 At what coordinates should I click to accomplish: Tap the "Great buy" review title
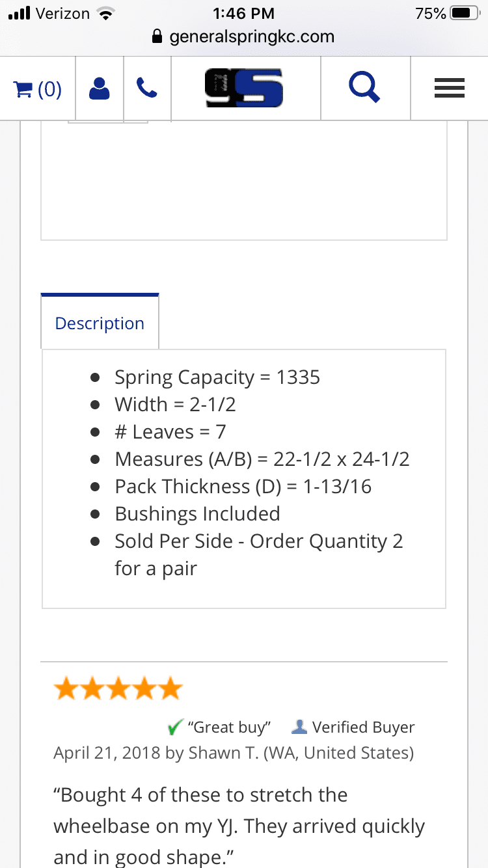pos(228,727)
